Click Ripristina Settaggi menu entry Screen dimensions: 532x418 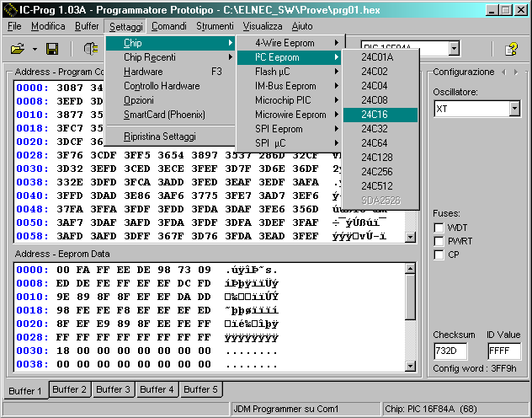pos(159,137)
